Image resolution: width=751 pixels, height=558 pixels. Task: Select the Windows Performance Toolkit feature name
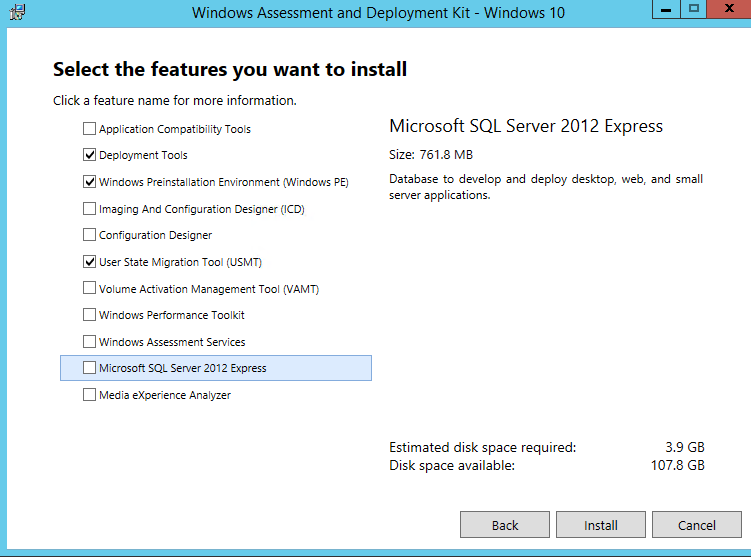coord(171,315)
